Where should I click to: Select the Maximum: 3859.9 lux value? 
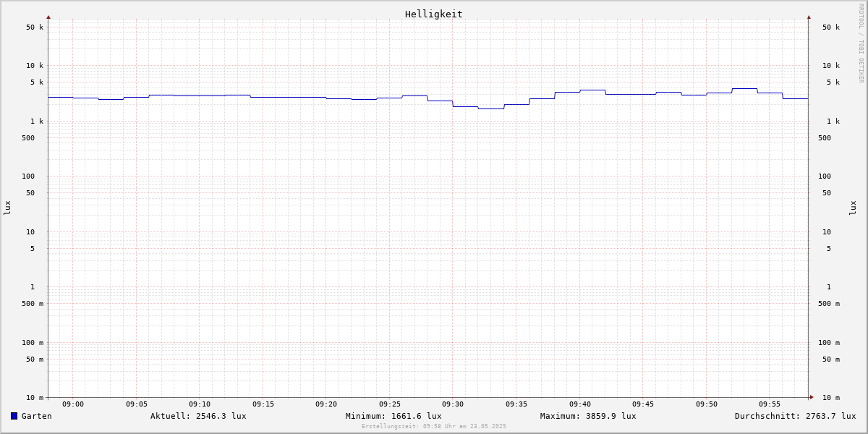pos(588,416)
